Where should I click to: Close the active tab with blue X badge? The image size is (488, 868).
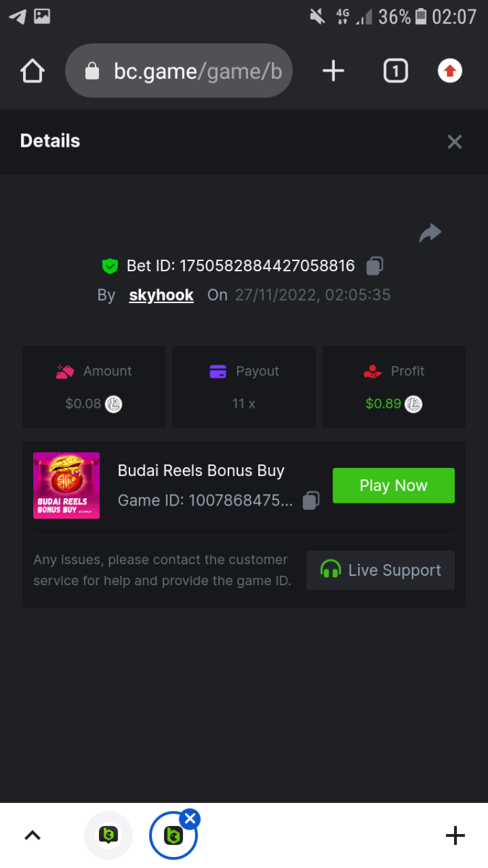click(189, 819)
